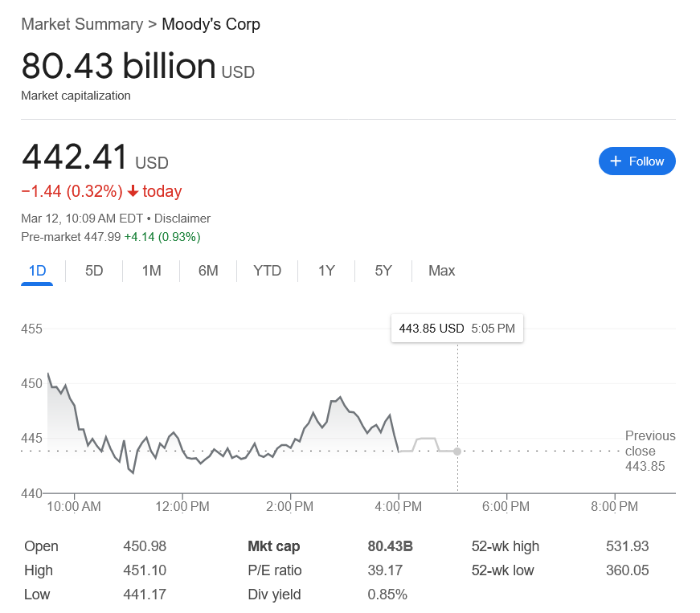Click the Low value 441.17
The height and width of the screenshot is (613, 700).
[x=145, y=595]
